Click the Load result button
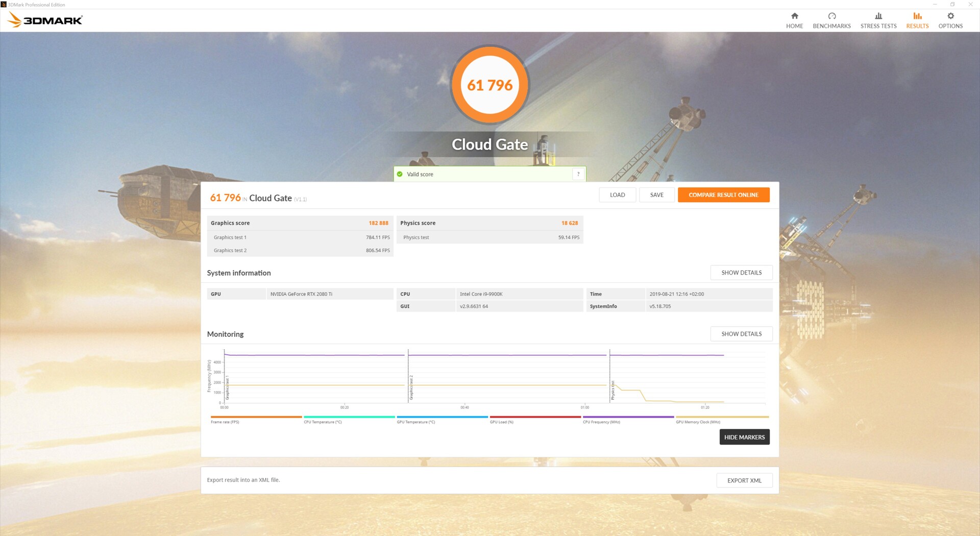The image size is (980, 536). (617, 195)
